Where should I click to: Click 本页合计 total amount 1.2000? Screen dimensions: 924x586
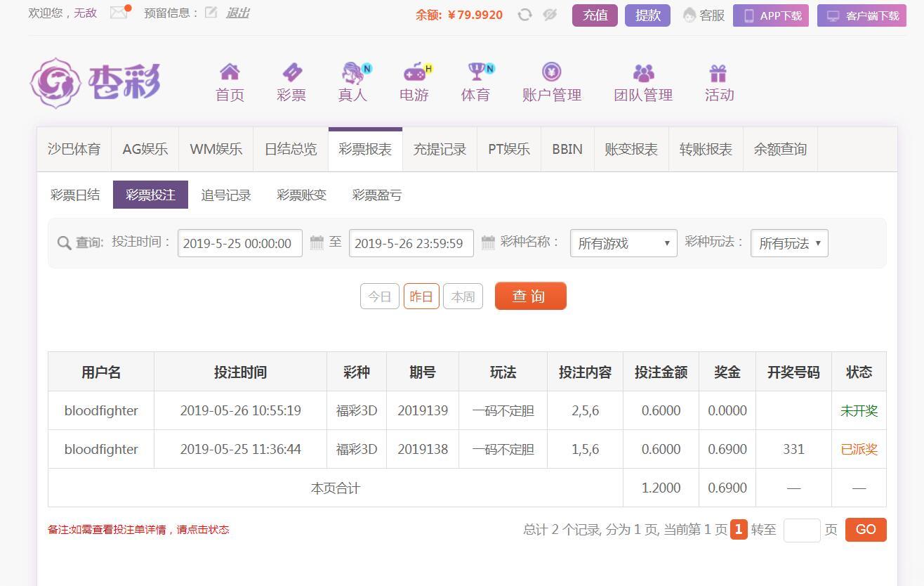[x=661, y=488]
